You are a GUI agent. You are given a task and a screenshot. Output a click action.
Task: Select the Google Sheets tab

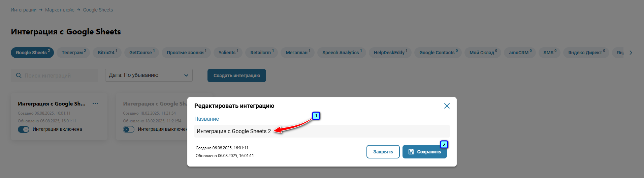[x=32, y=53]
